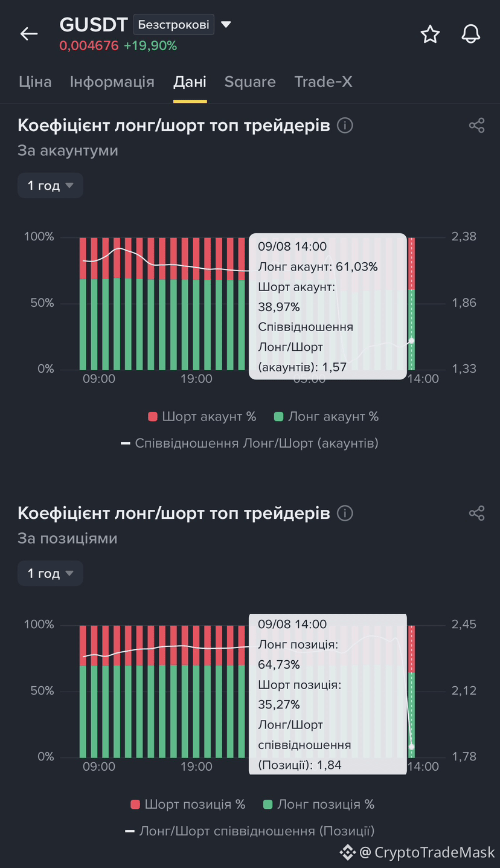Toggle Співвідношення Лонг/Шорт (акаунтів) line legend
Image resolution: width=500 pixels, height=868 pixels.
[249, 443]
